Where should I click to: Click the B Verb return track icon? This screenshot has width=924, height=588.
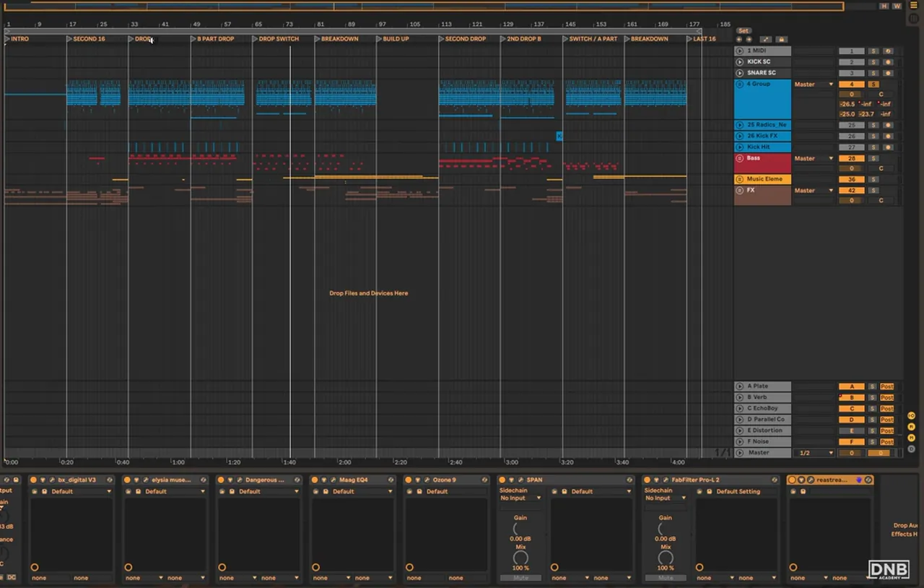pos(740,397)
